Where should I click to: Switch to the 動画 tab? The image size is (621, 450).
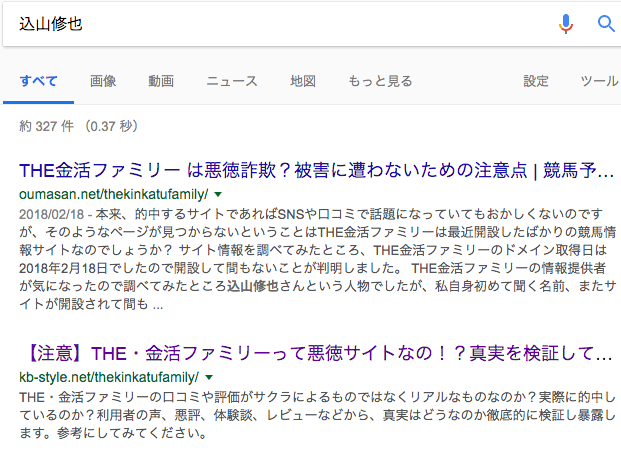tap(161, 81)
